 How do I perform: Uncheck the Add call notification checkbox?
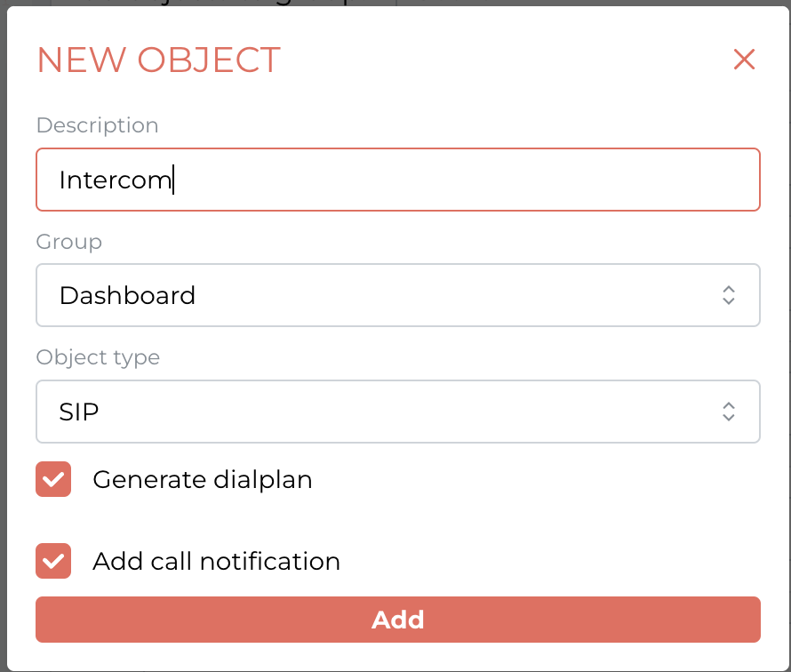[53, 561]
